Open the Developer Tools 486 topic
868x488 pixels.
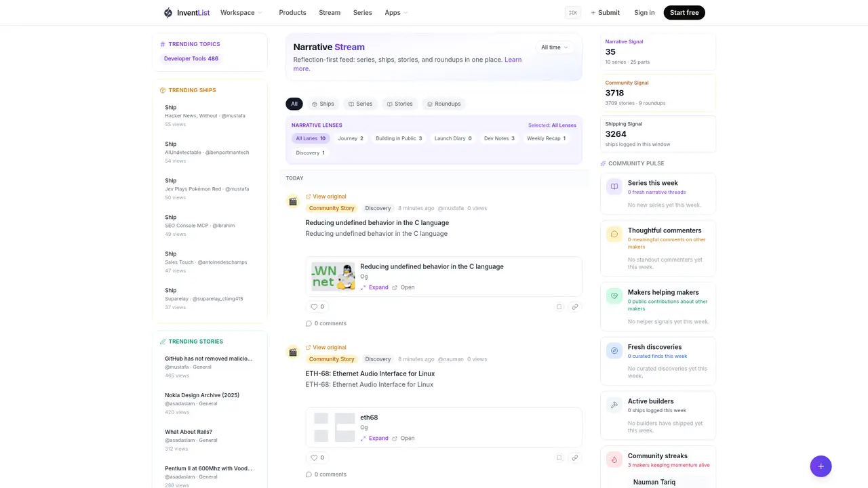point(191,59)
